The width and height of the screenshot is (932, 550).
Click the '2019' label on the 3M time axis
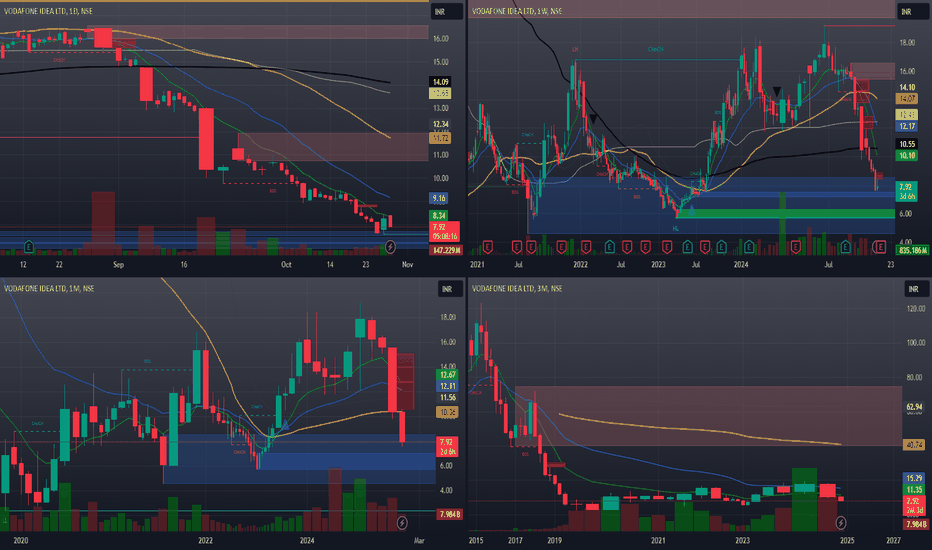(554, 540)
